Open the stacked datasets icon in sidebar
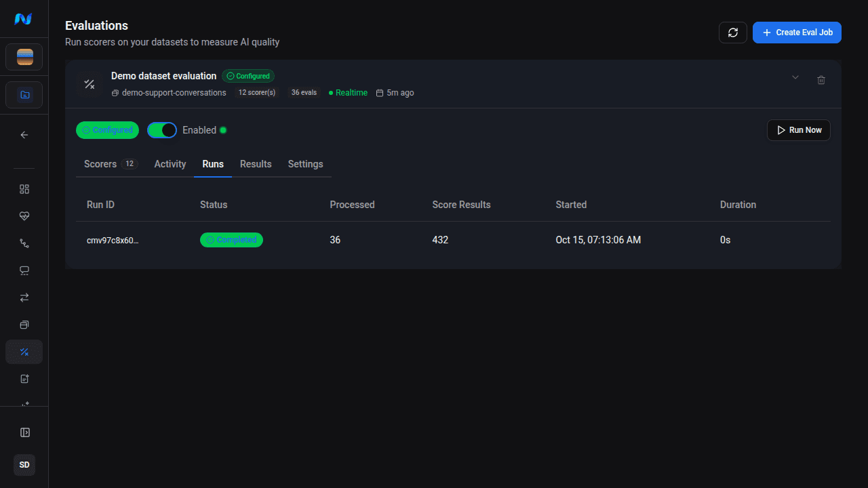868x488 pixels. click(x=24, y=325)
